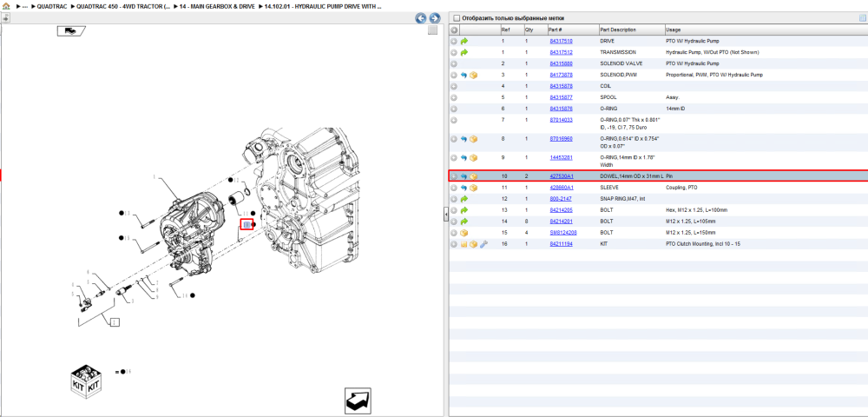Go to next diagram with blue right arrow
The image size is (868, 417).
pos(435,18)
